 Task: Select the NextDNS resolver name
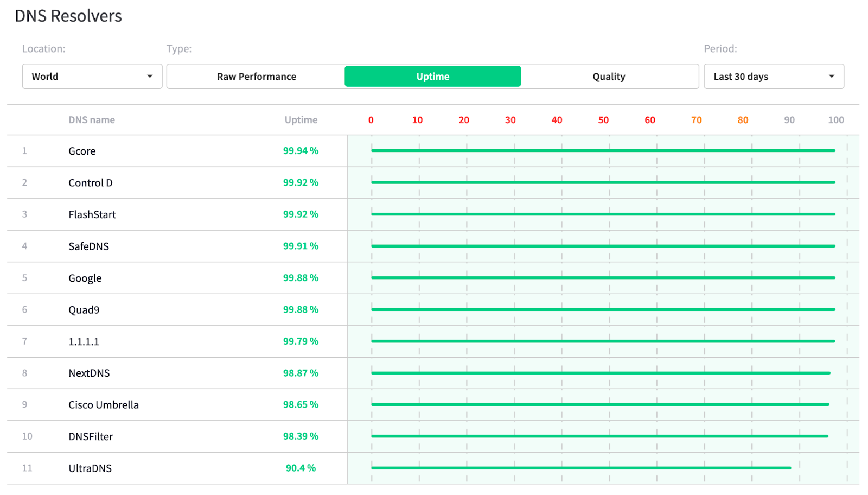click(90, 373)
